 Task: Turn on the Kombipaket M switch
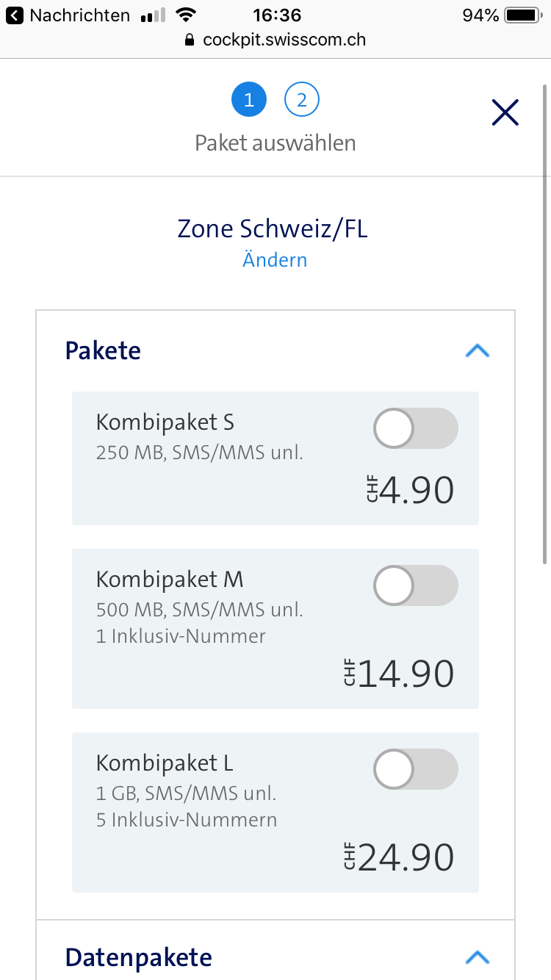point(416,586)
